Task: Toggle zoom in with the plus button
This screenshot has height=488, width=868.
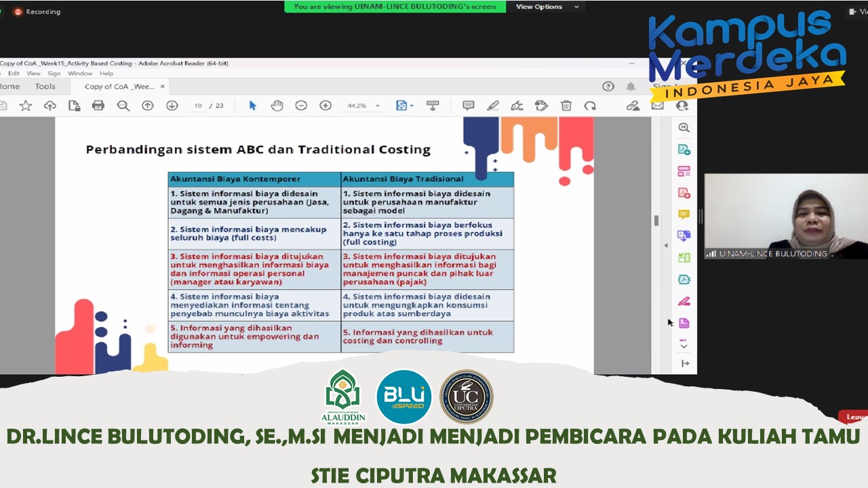Action: [x=325, y=106]
